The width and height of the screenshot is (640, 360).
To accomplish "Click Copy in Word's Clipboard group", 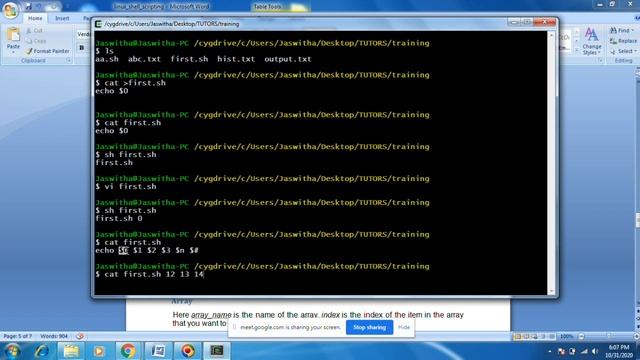I will (36, 41).
